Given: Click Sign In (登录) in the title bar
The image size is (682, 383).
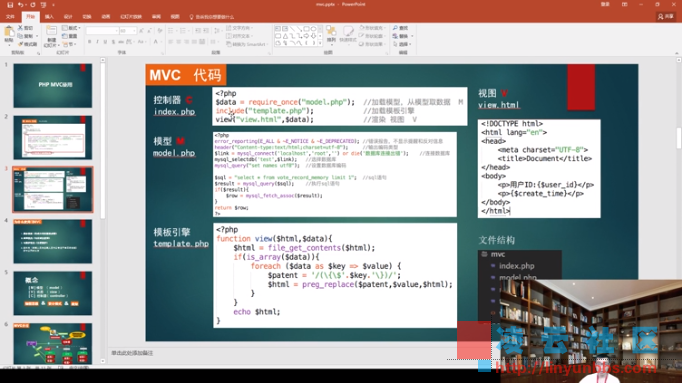Looking at the screenshot, I should point(605,4).
